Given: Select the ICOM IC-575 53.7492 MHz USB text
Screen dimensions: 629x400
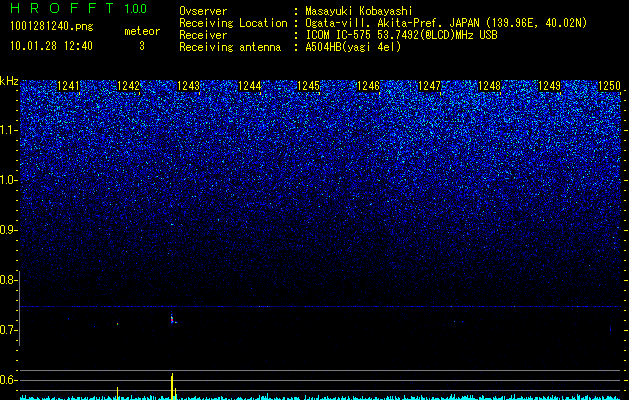Looking at the screenshot, I should pyautogui.click(x=401, y=35).
